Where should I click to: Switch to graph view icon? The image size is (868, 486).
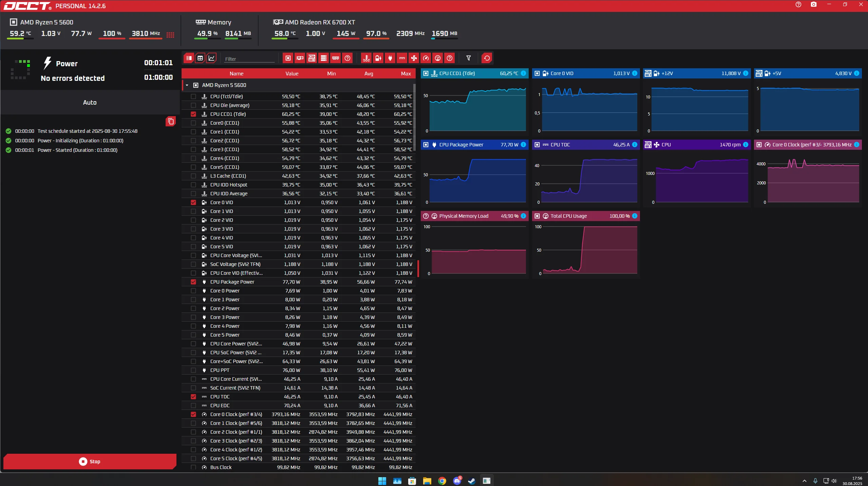pyautogui.click(x=211, y=58)
